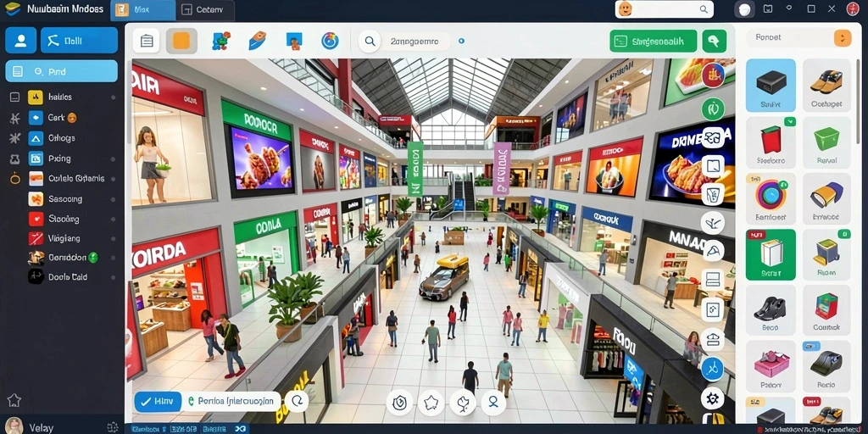Click the cup icon in vertical toolbar
868x434 pixels.
pyautogui.click(x=713, y=194)
